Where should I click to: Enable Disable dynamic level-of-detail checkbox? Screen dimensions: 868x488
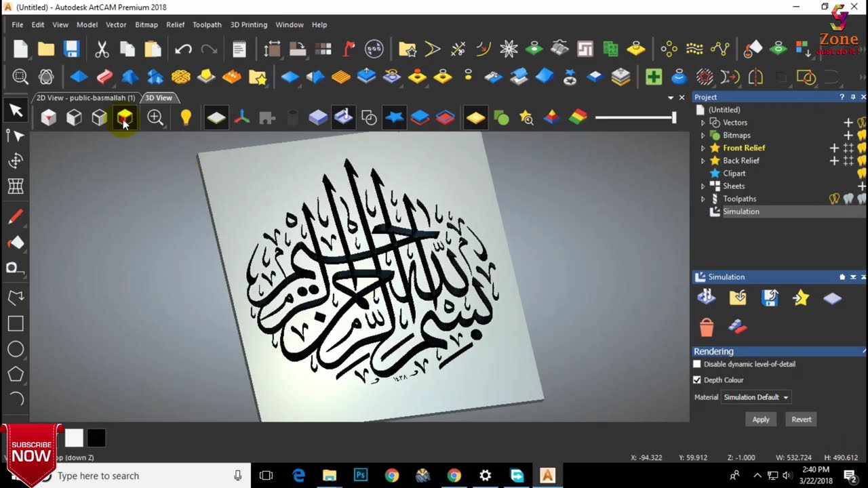tap(696, 364)
